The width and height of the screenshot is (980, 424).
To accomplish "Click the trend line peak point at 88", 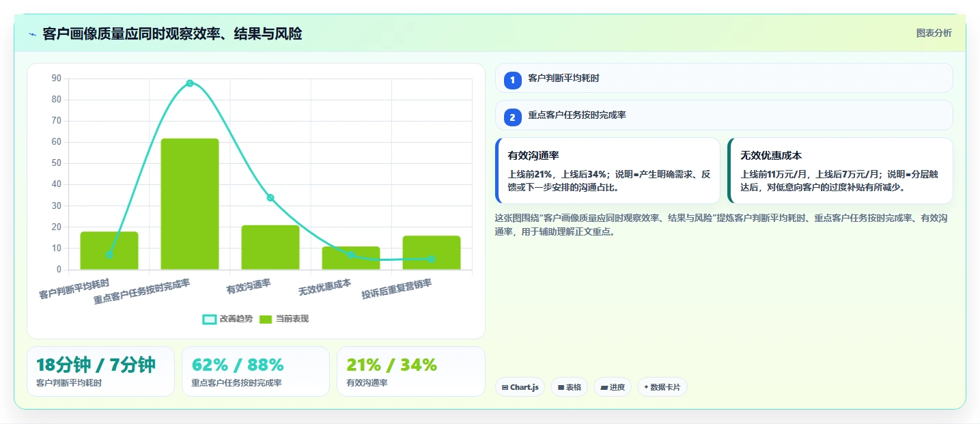I will 190,83.
